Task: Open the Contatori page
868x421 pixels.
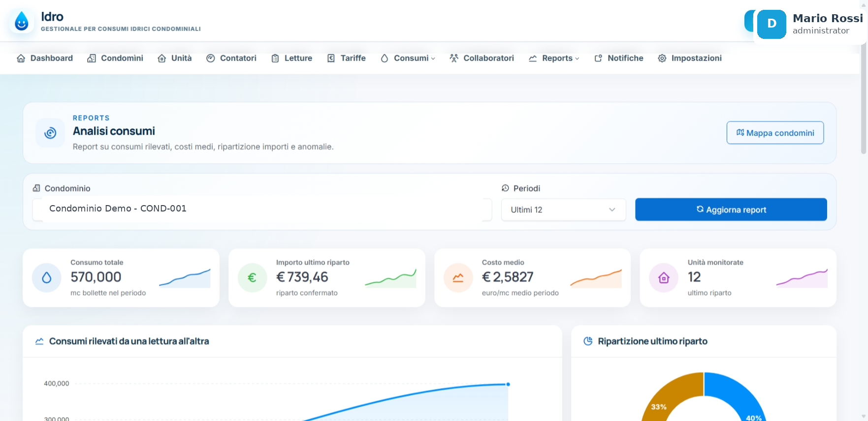Action: [231, 58]
